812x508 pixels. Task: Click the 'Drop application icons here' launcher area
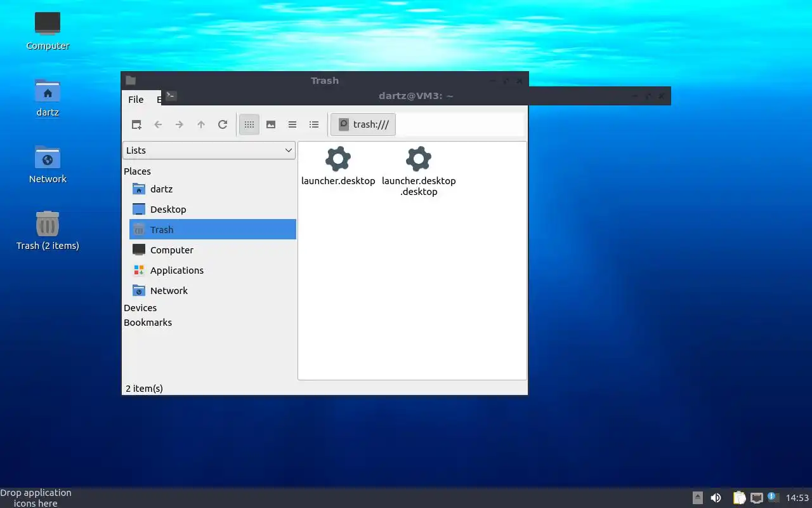36,498
